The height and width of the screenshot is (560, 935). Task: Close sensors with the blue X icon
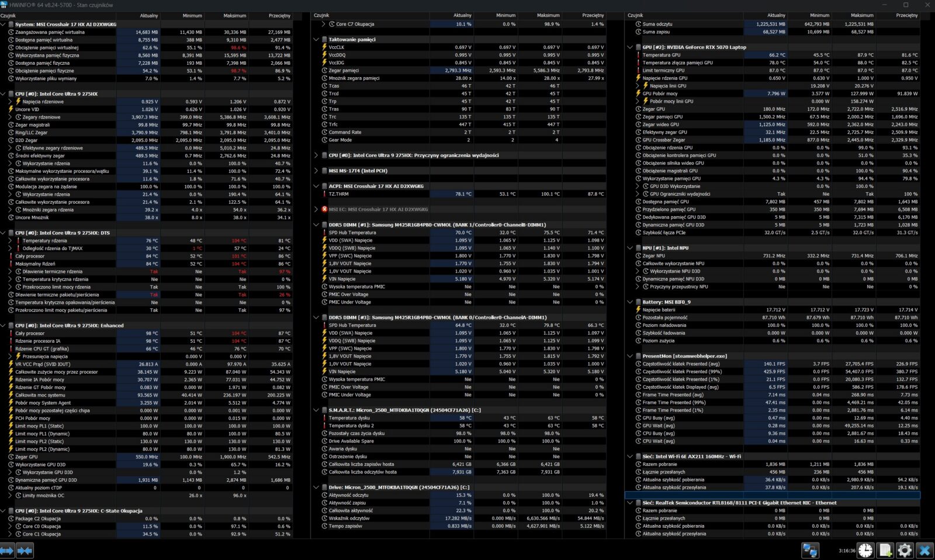[924, 551]
